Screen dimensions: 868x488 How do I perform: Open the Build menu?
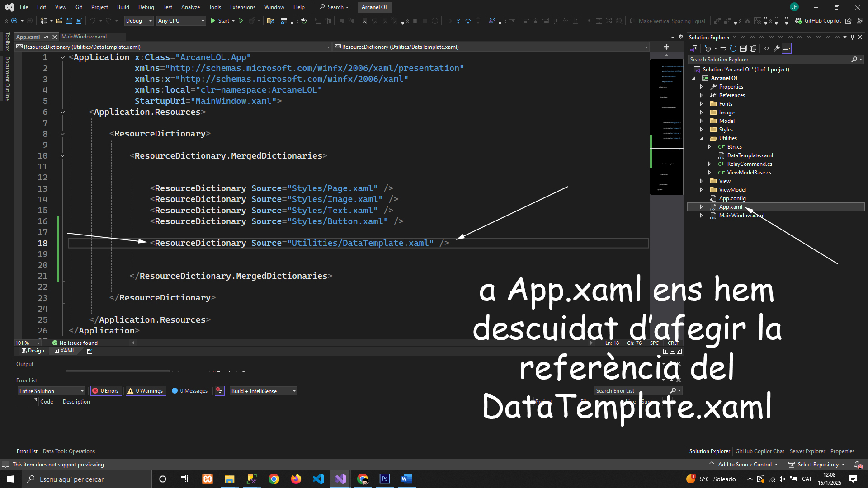tap(123, 7)
